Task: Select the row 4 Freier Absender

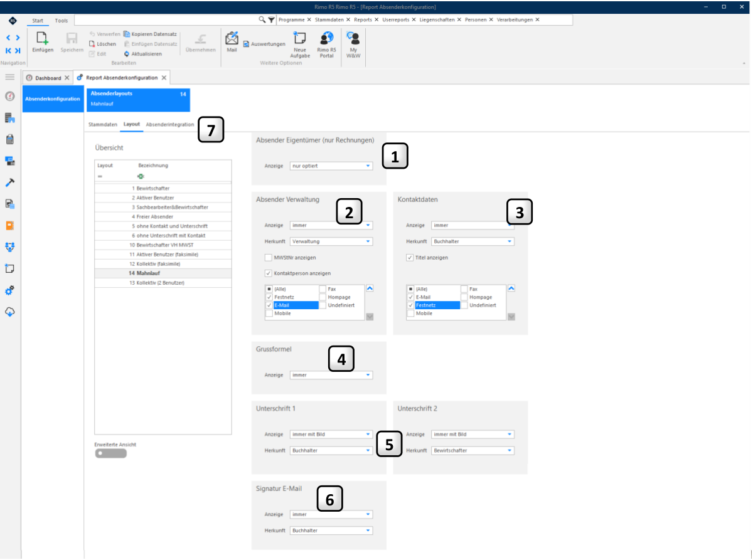Action: (x=163, y=216)
